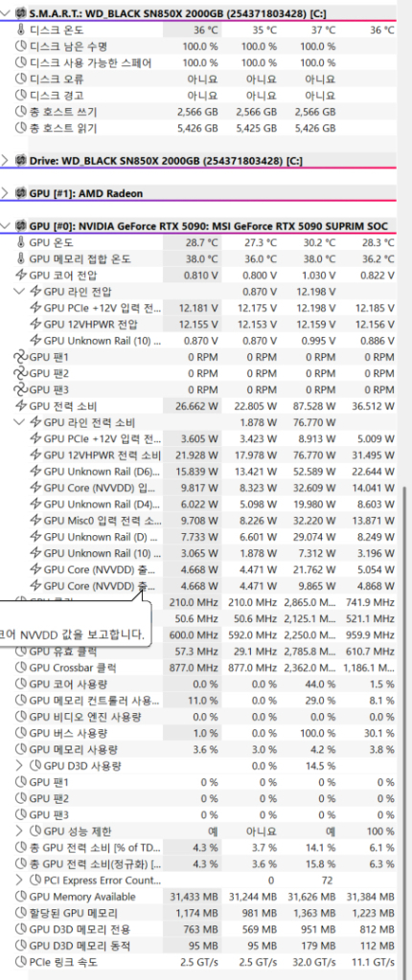The height and width of the screenshot is (980, 412).
Task: Click the 30.1 % GPU bus usage average
Action: pyautogui.click(x=378, y=733)
